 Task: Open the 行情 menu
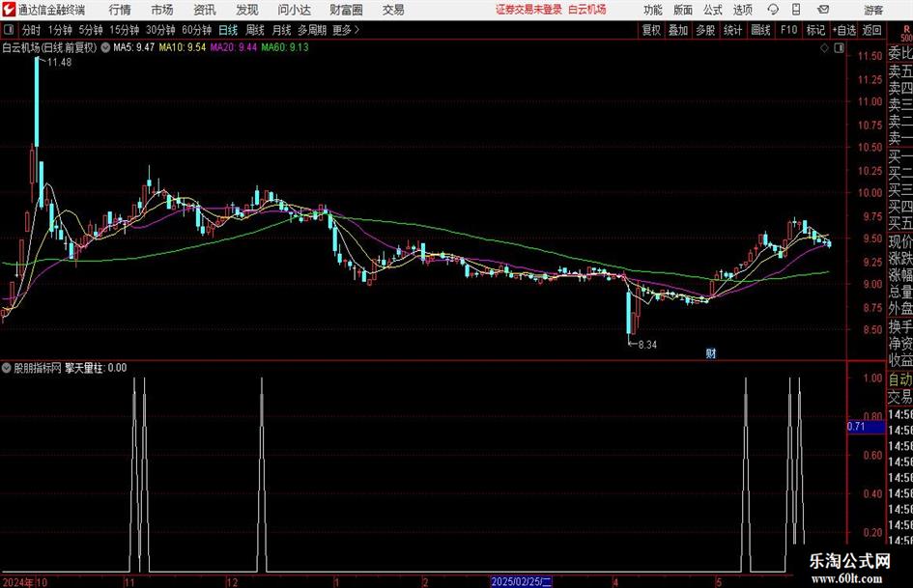coord(120,10)
